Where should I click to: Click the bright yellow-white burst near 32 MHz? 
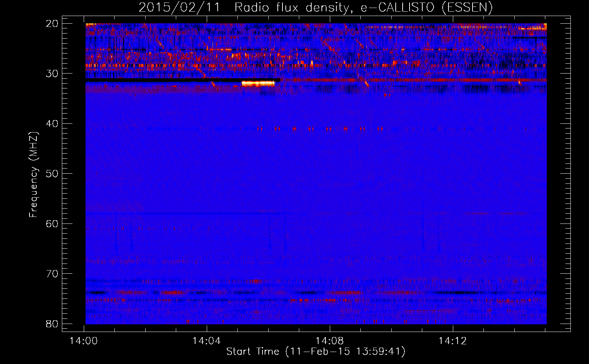coord(258,83)
